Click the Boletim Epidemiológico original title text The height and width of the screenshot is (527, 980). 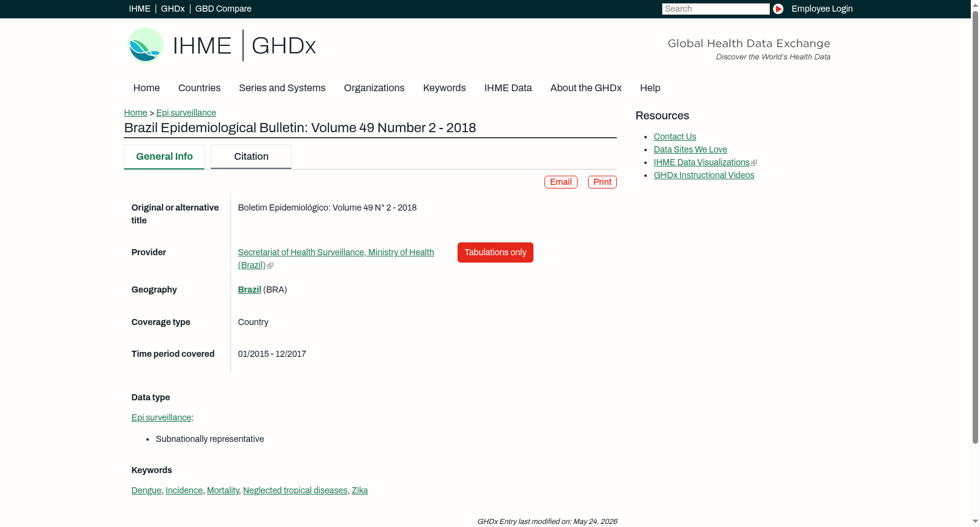coord(327,207)
